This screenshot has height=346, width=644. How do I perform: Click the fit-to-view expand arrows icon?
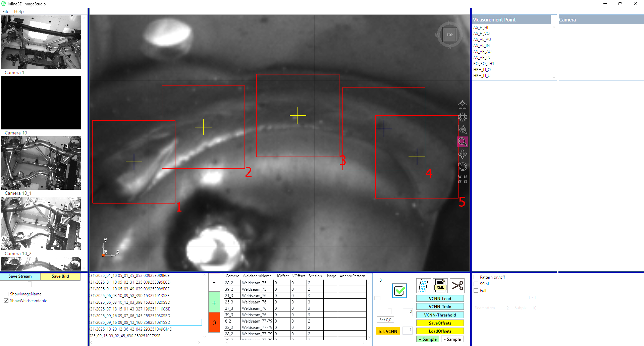pos(462,179)
